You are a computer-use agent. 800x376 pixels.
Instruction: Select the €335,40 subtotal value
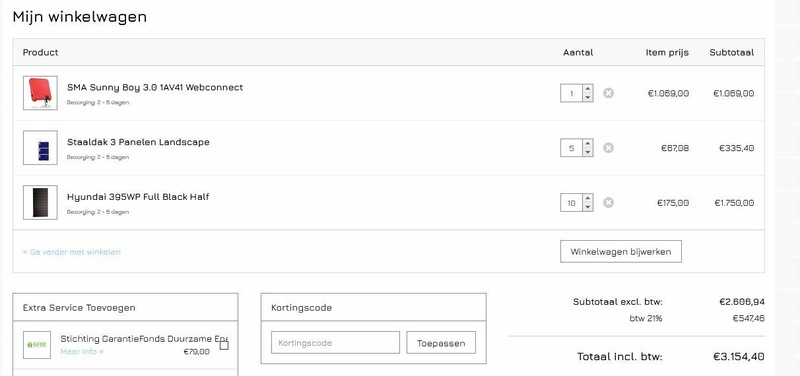[736, 148]
